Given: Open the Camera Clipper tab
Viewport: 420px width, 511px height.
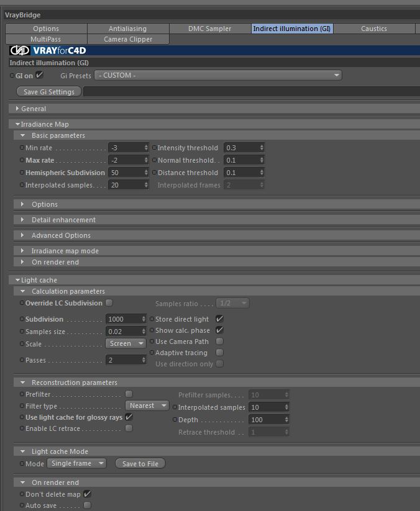Looking at the screenshot, I should 128,39.
